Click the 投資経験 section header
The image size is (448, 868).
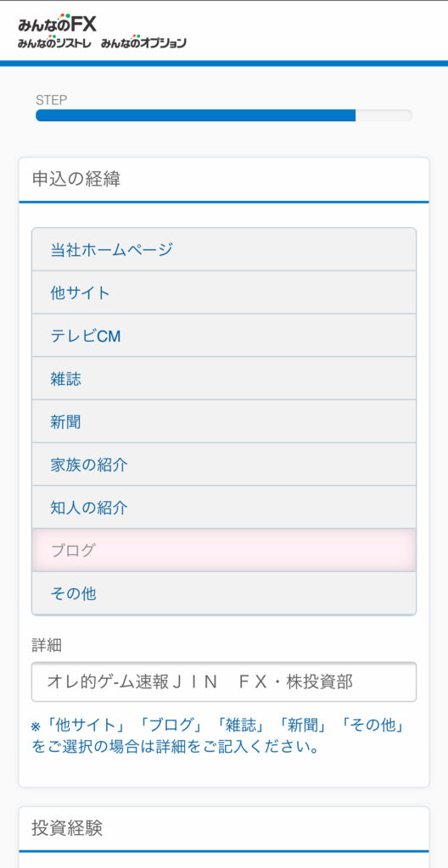tap(224, 829)
